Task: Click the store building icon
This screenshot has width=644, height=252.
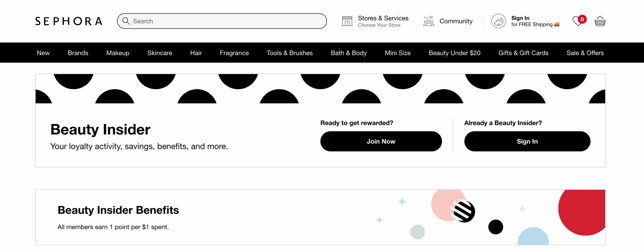Action: click(347, 21)
